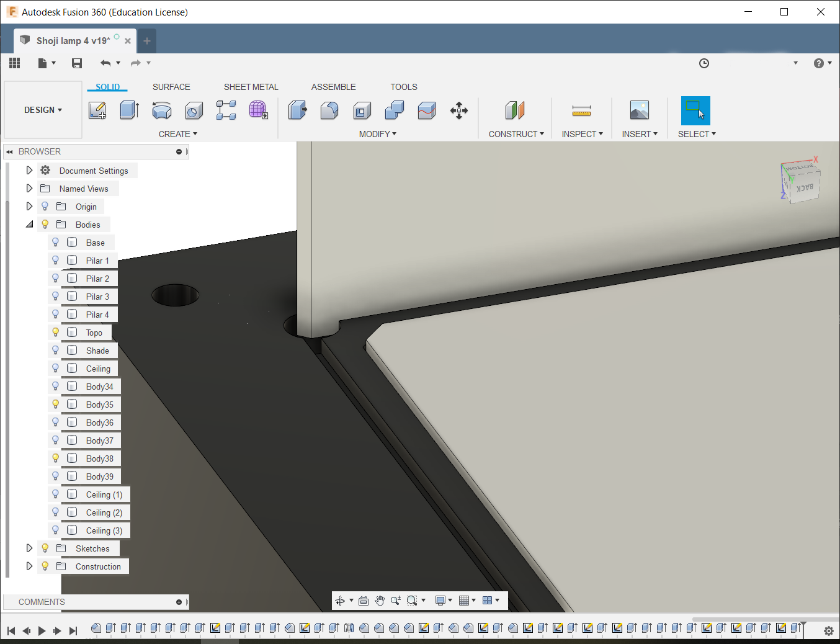Screen dimensions: 840x644
Task: Toggle visibility of Sketches folder
Action: pos(45,548)
